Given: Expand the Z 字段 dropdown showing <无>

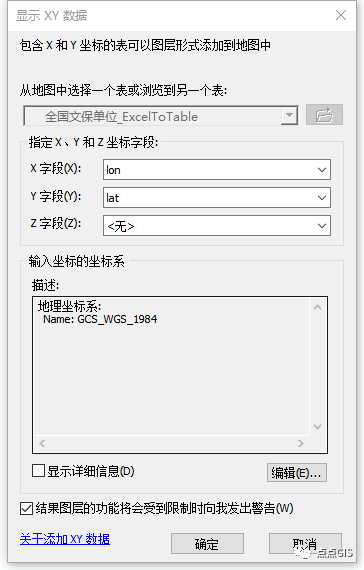Looking at the screenshot, I should pos(217,226).
